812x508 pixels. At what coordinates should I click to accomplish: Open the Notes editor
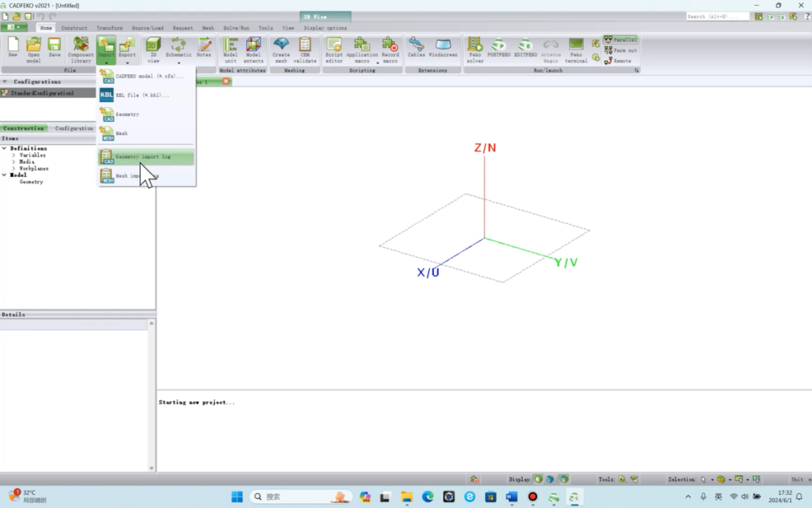(x=204, y=47)
